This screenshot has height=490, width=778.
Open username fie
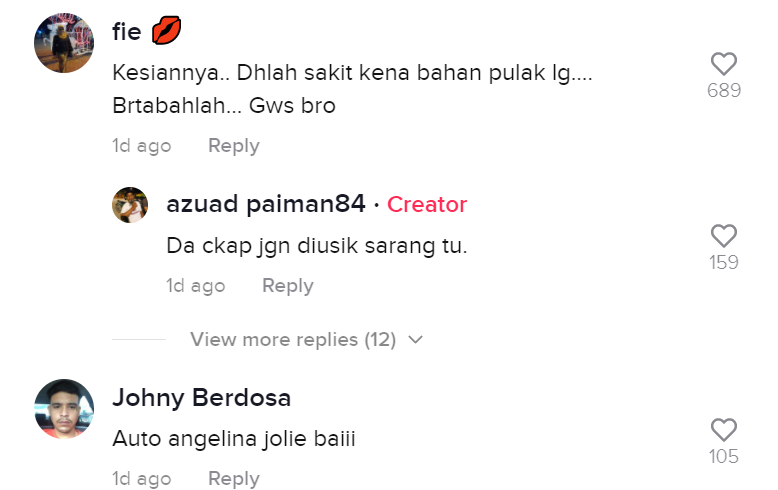click(127, 32)
